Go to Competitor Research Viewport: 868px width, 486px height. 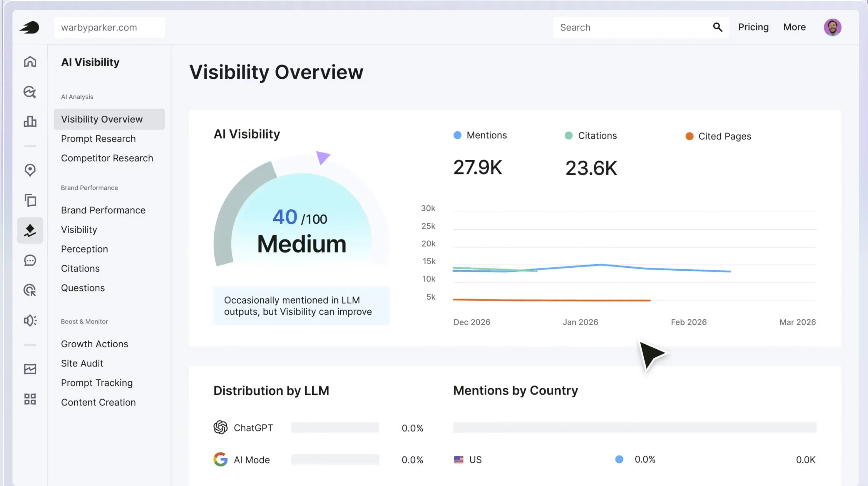pyautogui.click(x=107, y=158)
